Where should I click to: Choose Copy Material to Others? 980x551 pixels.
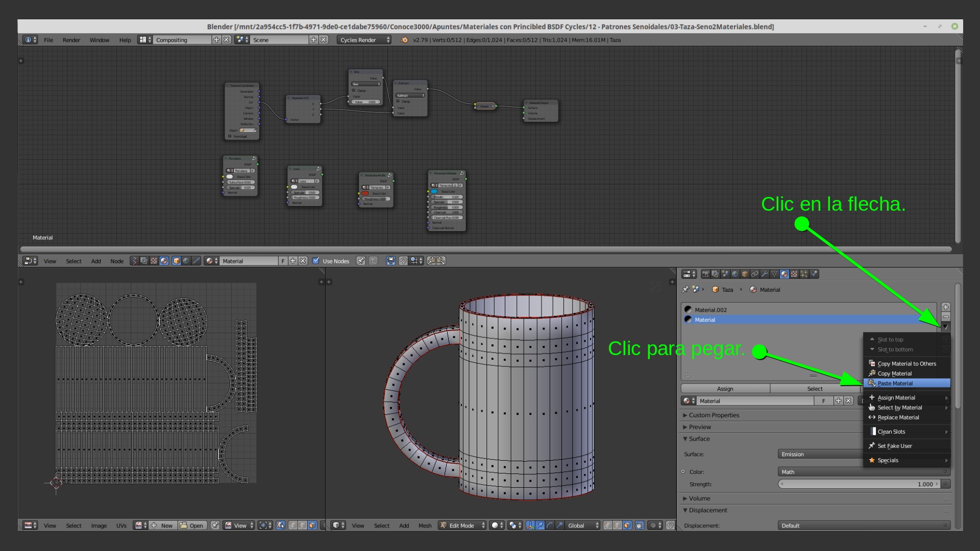906,364
